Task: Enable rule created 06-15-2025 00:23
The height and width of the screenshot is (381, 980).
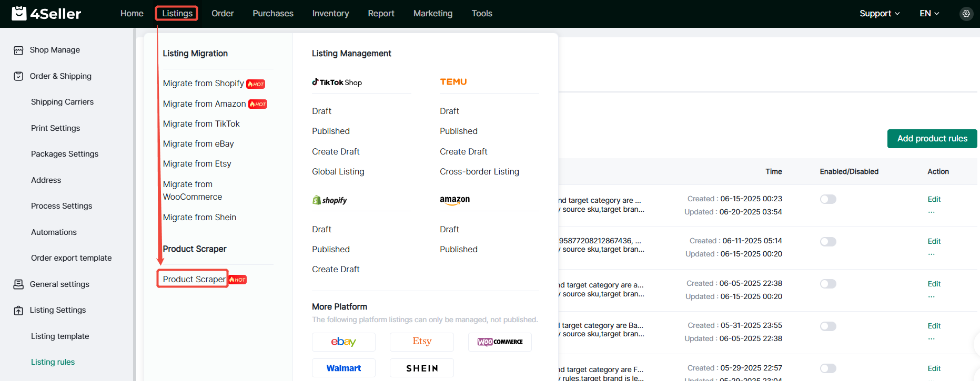Action: coord(828,199)
